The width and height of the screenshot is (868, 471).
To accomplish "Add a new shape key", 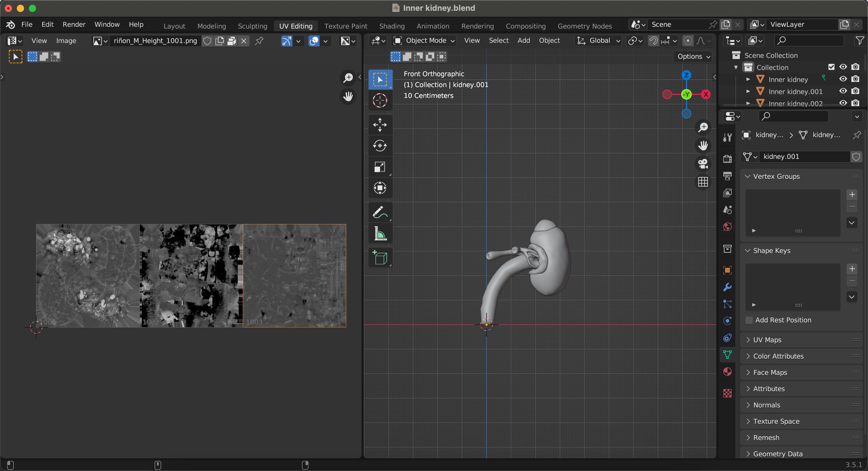I will coord(852,269).
